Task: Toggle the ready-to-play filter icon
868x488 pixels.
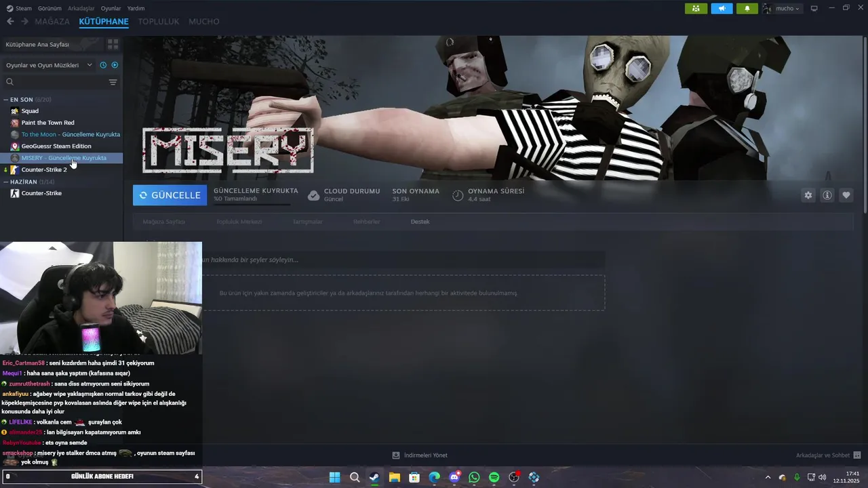Action: pyautogui.click(x=115, y=65)
